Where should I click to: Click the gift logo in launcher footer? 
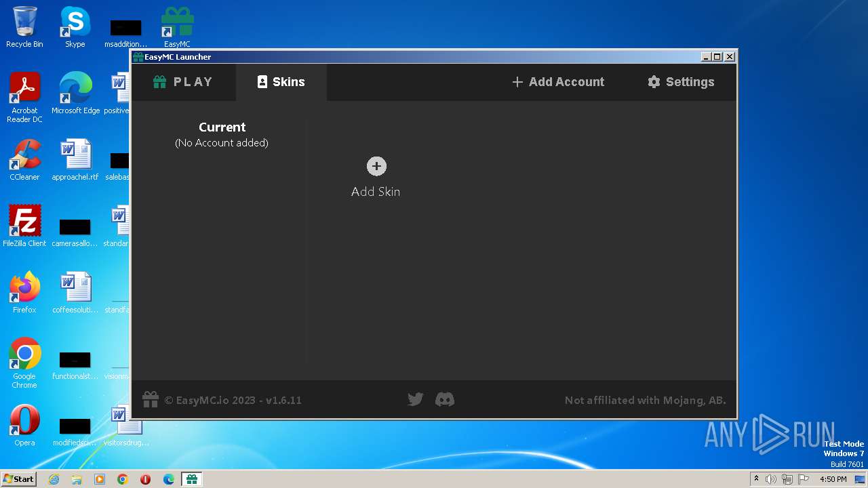tap(151, 400)
